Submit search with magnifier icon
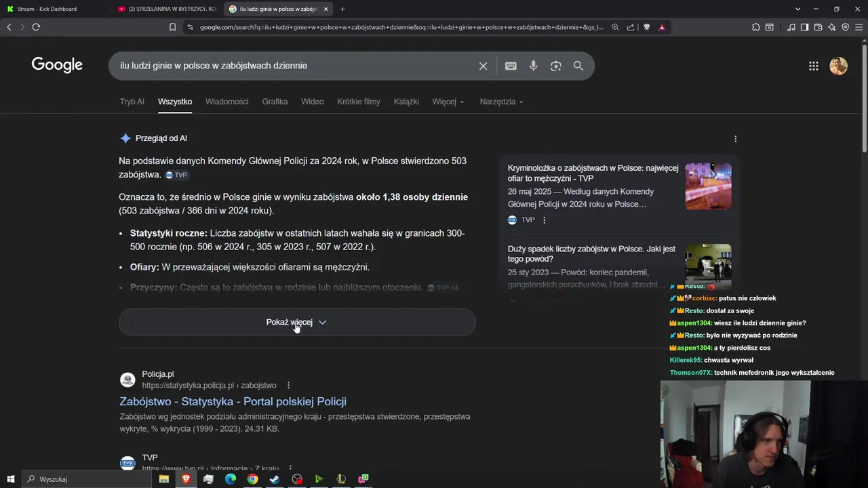868x488 pixels. (x=578, y=66)
